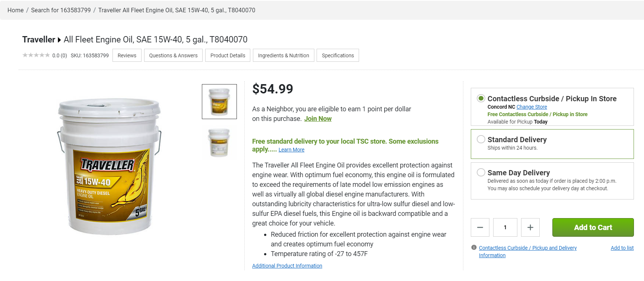Select the second product image thumbnail
This screenshot has width=644, height=281.
pos(219,143)
